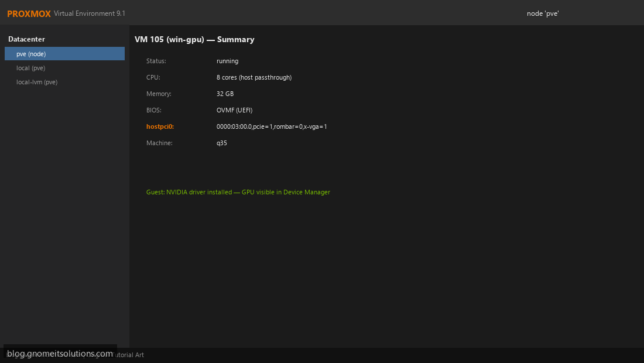The height and width of the screenshot is (363, 644).
Task: Click the Memory label
Action: (159, 94)
